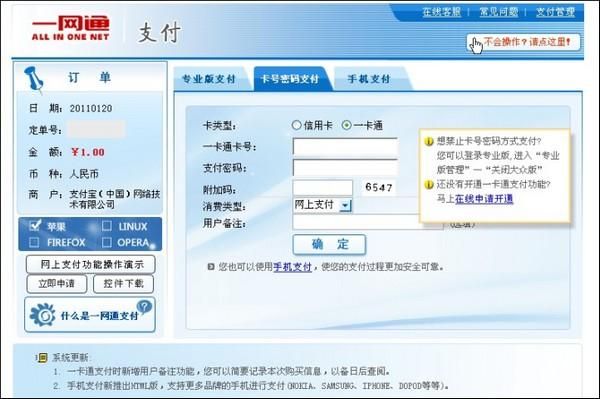
Task: Click the info icon beside 还没有开通一卡通支付功能
Action: click(429, 184)
